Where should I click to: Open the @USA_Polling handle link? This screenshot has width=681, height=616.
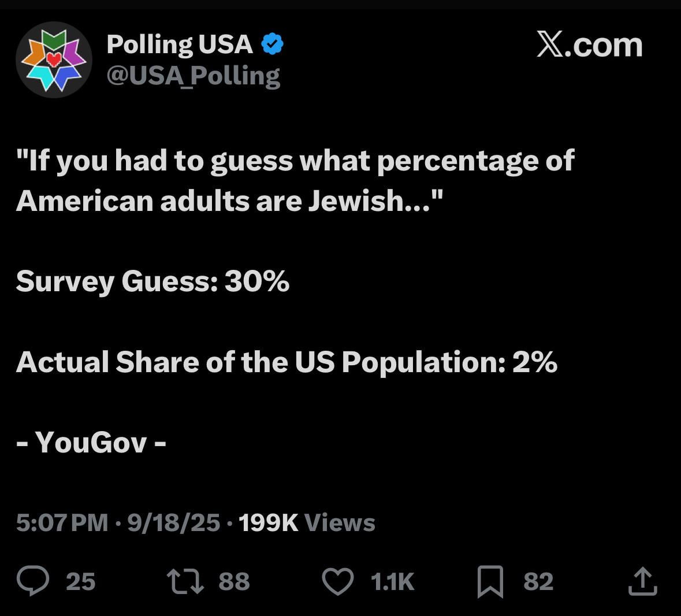(x=193, y=76)
